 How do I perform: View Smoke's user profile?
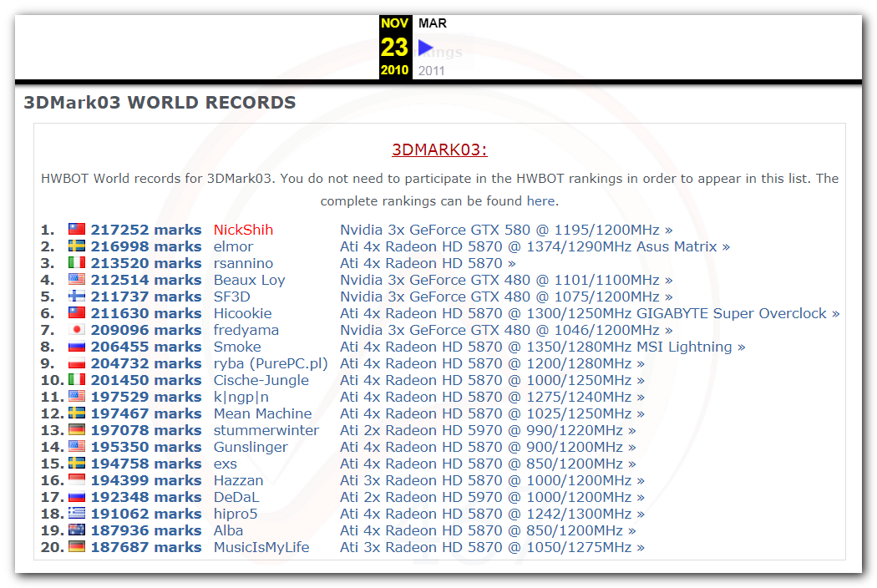click(237, 347)
